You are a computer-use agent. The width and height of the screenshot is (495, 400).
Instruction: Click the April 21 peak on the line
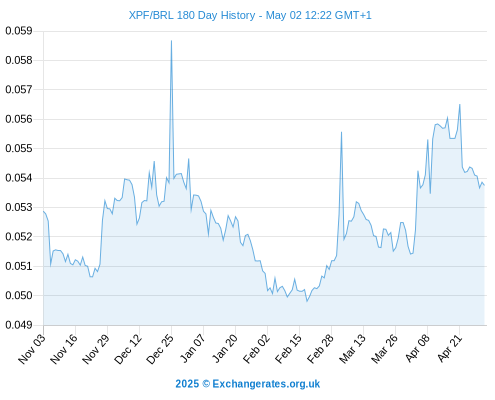(x=460, y=105)
